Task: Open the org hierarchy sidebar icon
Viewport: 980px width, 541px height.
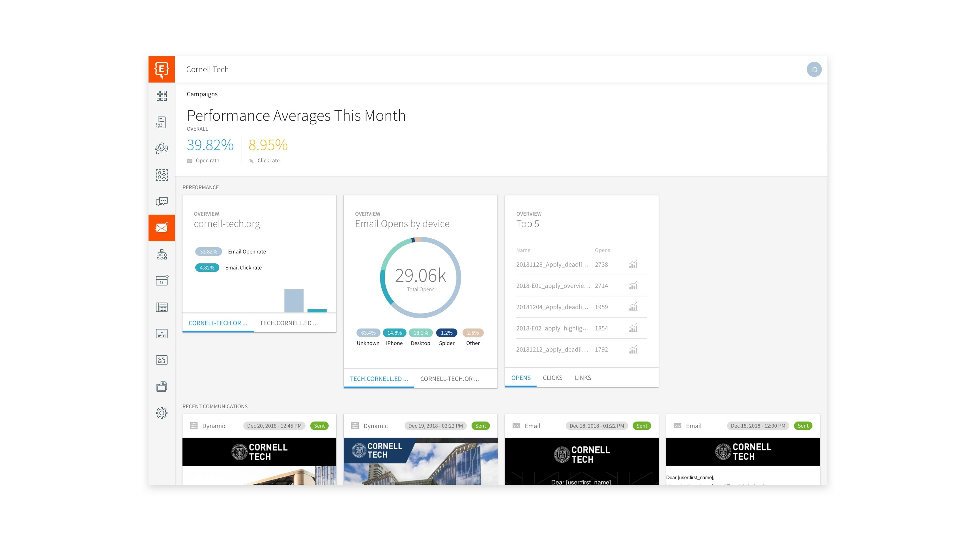Action: click(x=162, y=254)
